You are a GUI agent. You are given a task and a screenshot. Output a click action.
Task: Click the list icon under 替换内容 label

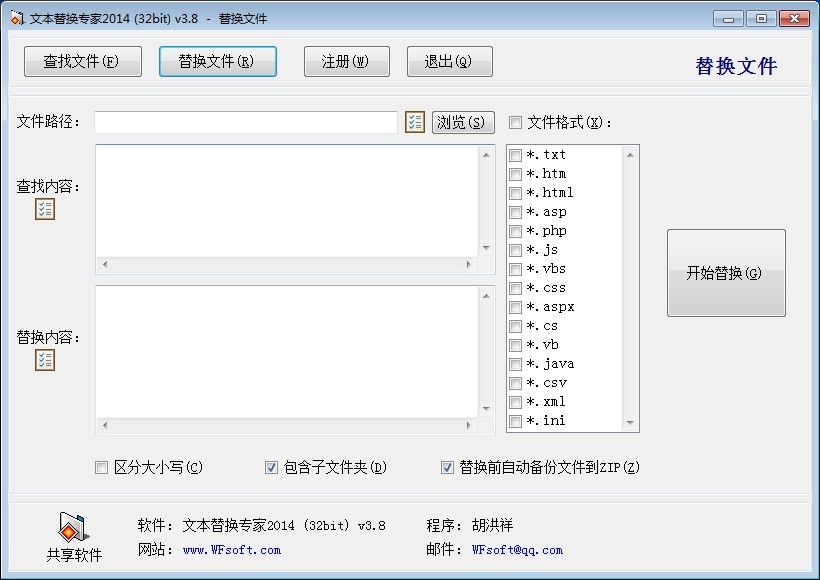click(45, 360)
